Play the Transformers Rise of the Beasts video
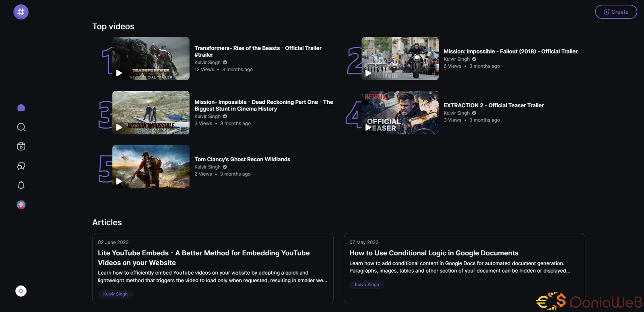Image resolution: width=644 pixels, height=312 pixels. (x=119, y=73)
